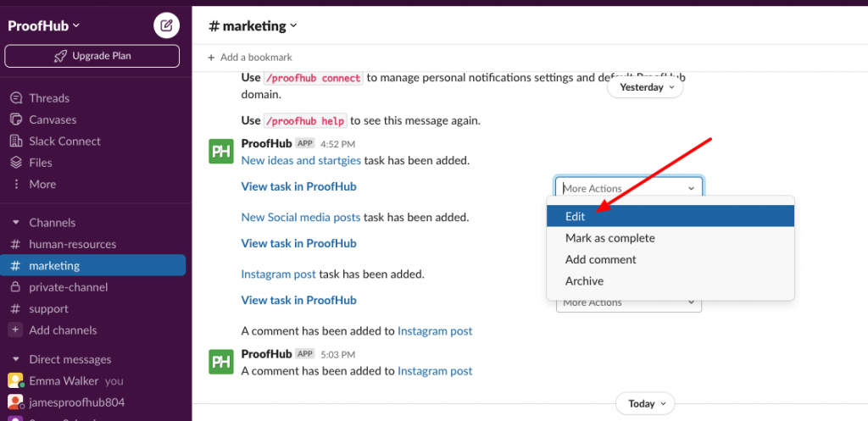Click the compose new message icon
868x421 pixels.
click(x=166, y=25)
